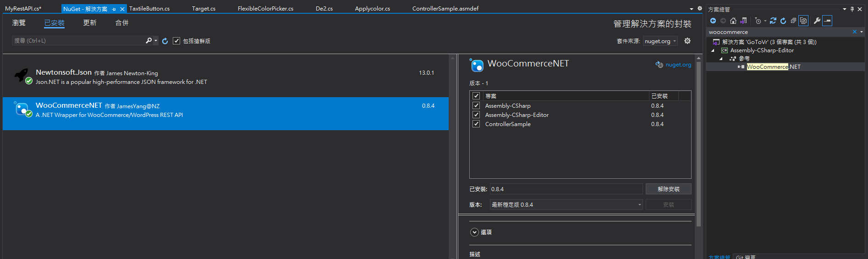
Task: Click the tab well gear settings icon
Action: click(700, 9)
